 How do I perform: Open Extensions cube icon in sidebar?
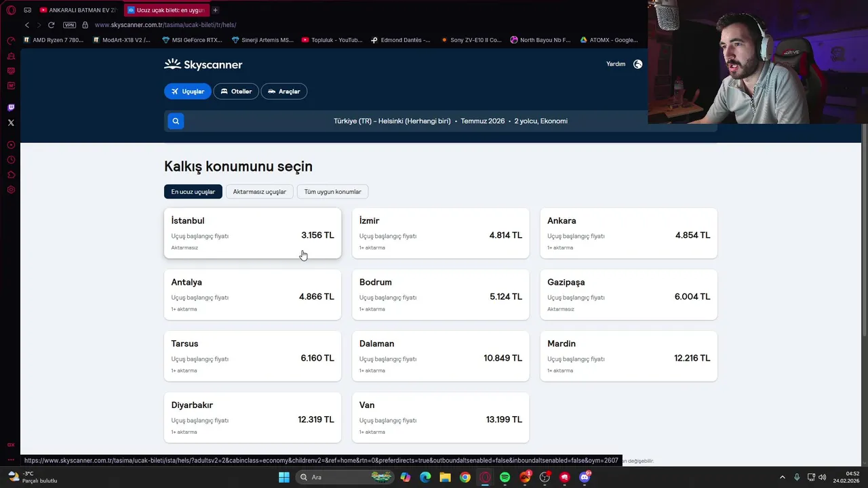click(11, 175)
